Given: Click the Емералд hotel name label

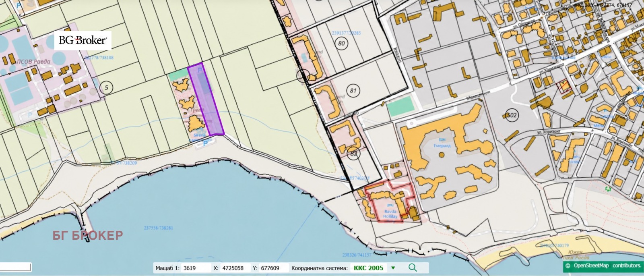Looking at the screenshot, I should click(x=442, y=145).
